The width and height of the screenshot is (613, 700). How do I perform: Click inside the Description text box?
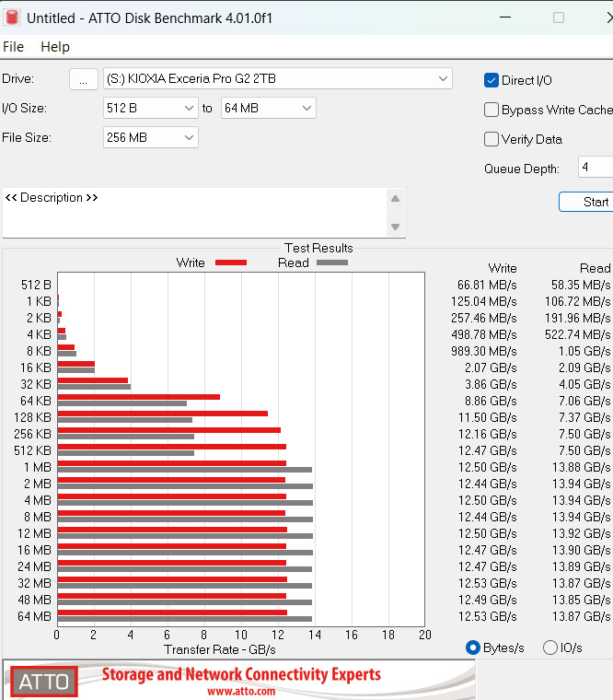pos(195,214)
